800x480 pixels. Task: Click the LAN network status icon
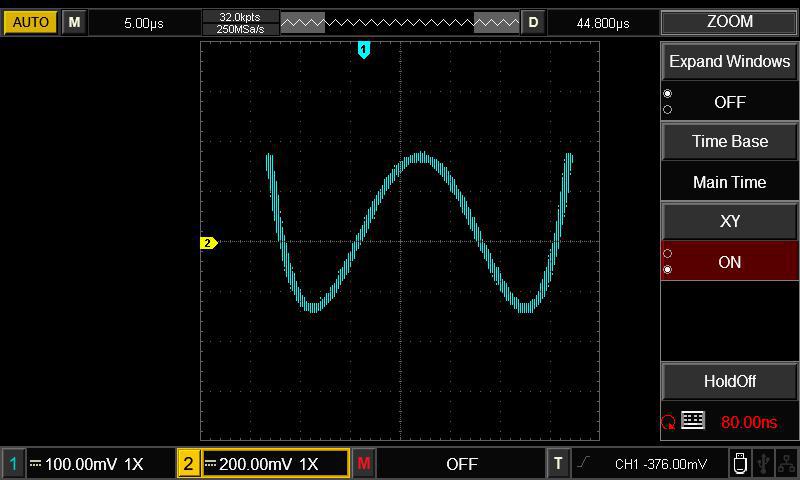tap(787, 463)
